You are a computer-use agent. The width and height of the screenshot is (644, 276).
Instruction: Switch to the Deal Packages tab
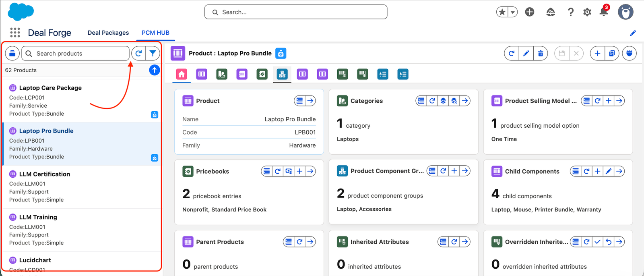[108, 33]
